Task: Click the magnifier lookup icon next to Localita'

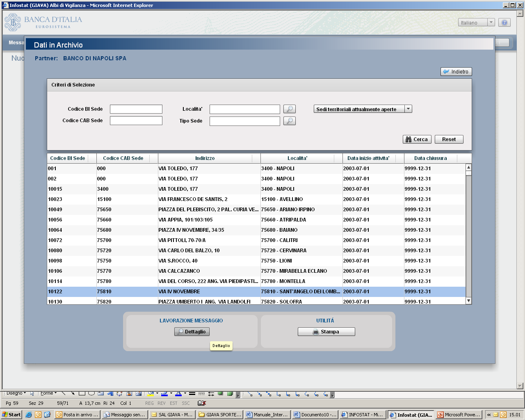Action: (290, 109)
